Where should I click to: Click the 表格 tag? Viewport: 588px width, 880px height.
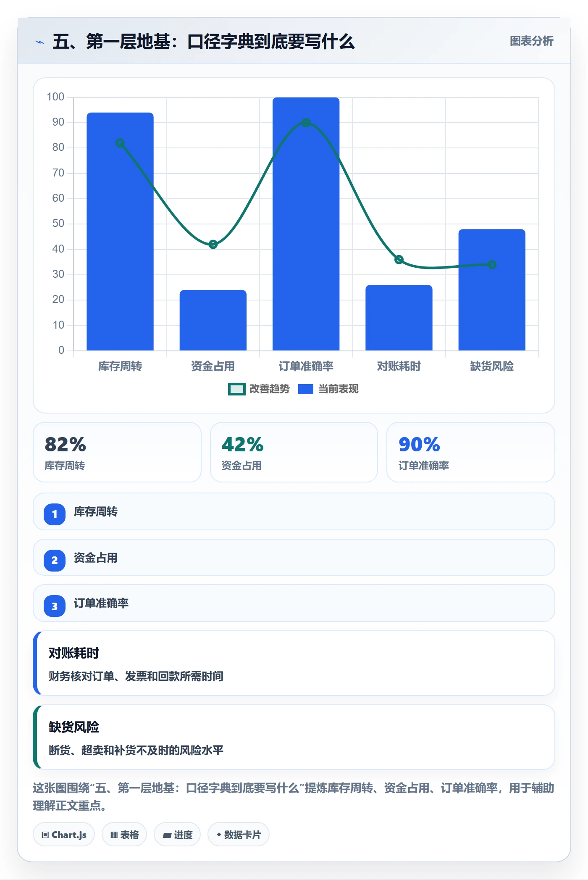pos(124,835)
